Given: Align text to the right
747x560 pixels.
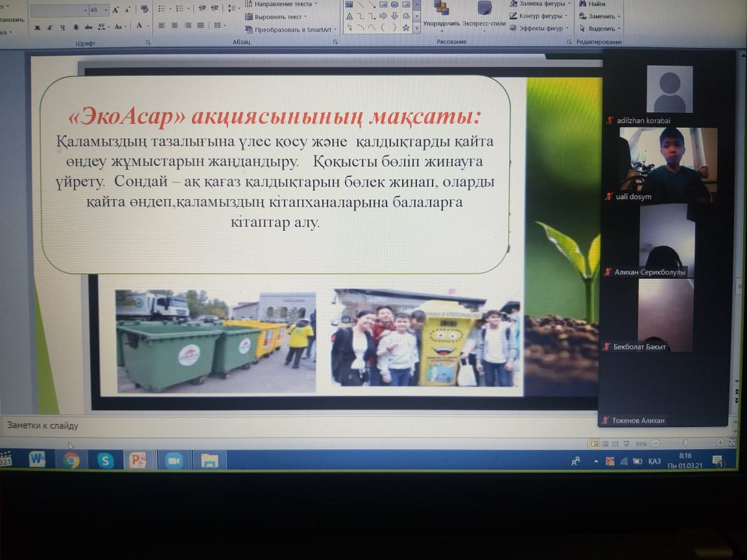Looking at the screenshot, I should [x=187, y=25].
